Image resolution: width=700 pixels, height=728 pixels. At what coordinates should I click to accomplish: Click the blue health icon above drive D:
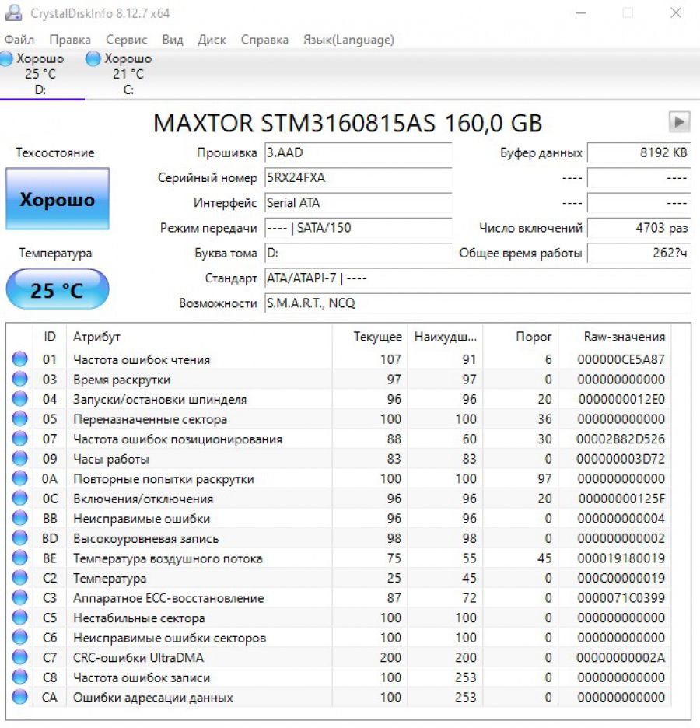[7, 58]
